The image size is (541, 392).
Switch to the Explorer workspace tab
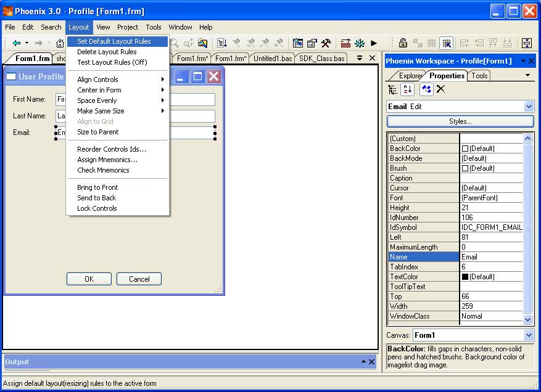coord(410,76)
